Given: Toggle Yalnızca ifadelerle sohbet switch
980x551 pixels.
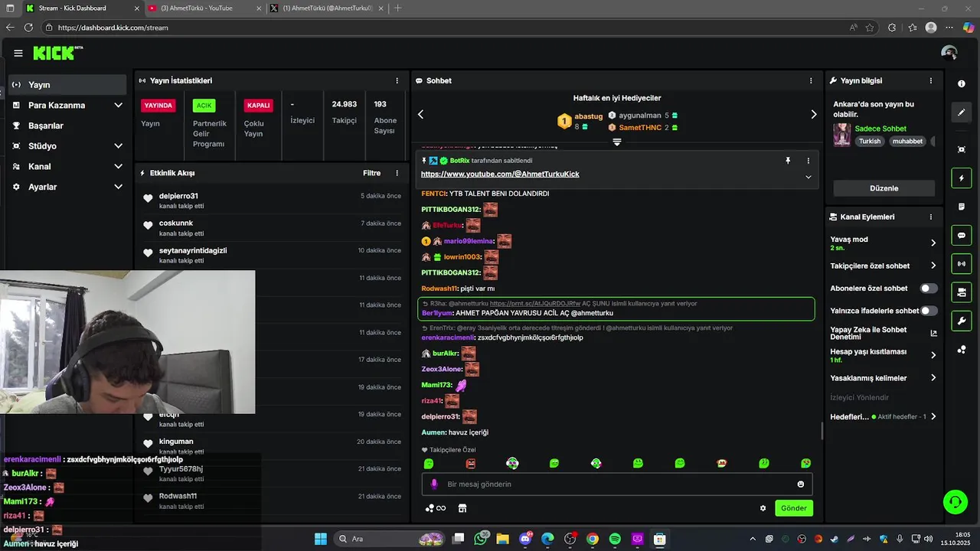Looking at the screenshot, I should click(x=928, y=311).
